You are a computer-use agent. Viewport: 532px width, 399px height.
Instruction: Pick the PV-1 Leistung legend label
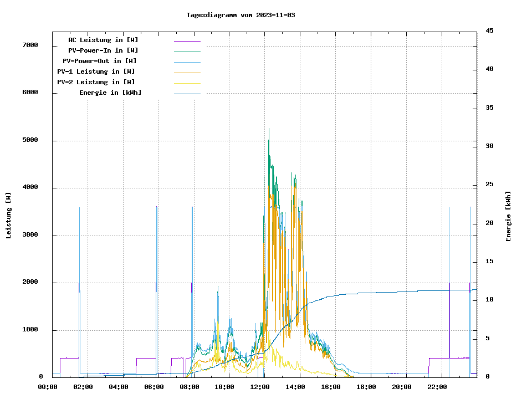pyautogui.click(x=96, y=71)
